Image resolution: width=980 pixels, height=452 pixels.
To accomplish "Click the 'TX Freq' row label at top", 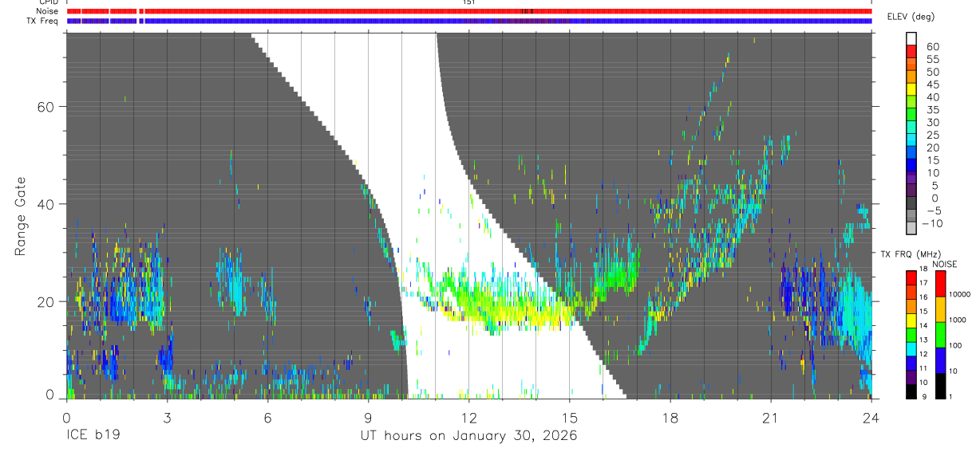I will click(42, 21).
